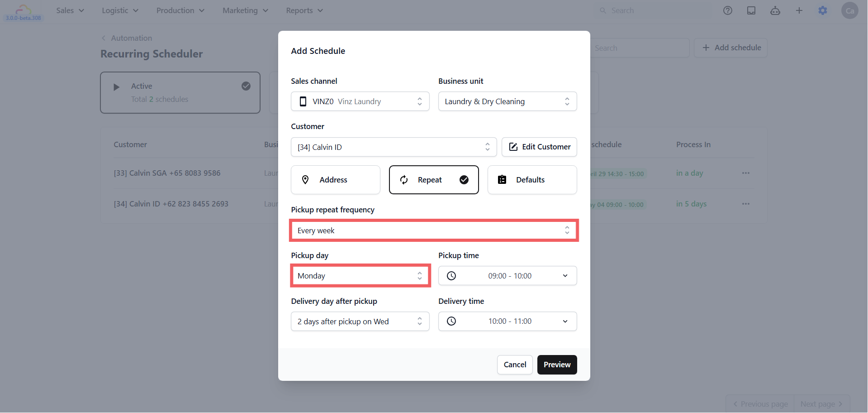Open the Sales channel dropdown

tap(360, 101)
